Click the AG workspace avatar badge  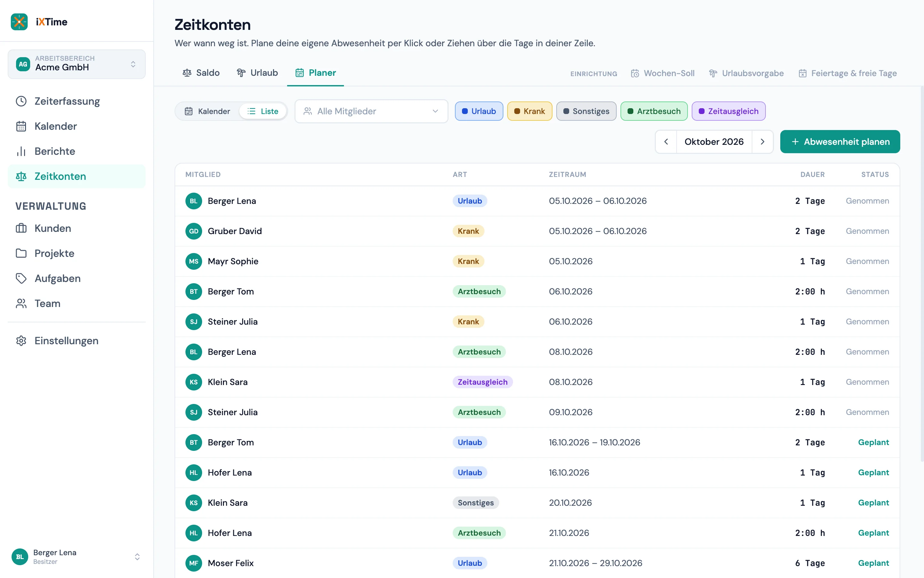point(23,64)
